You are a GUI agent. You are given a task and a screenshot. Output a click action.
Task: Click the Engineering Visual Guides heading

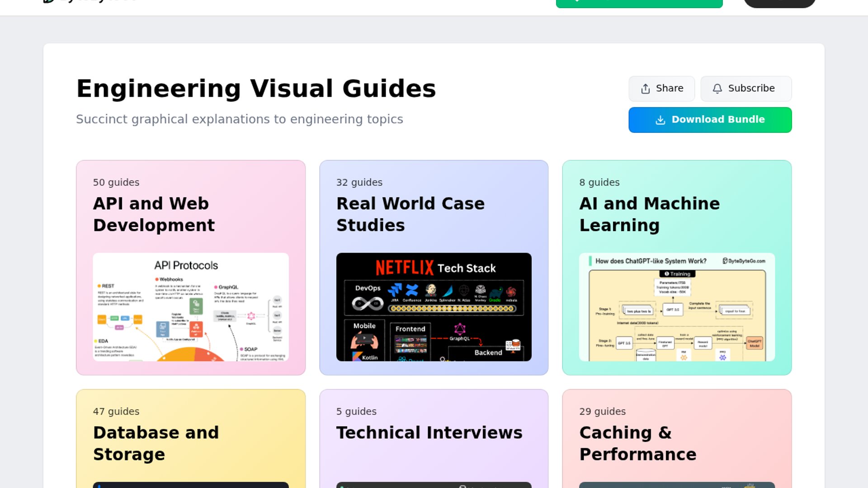[256, 89]
